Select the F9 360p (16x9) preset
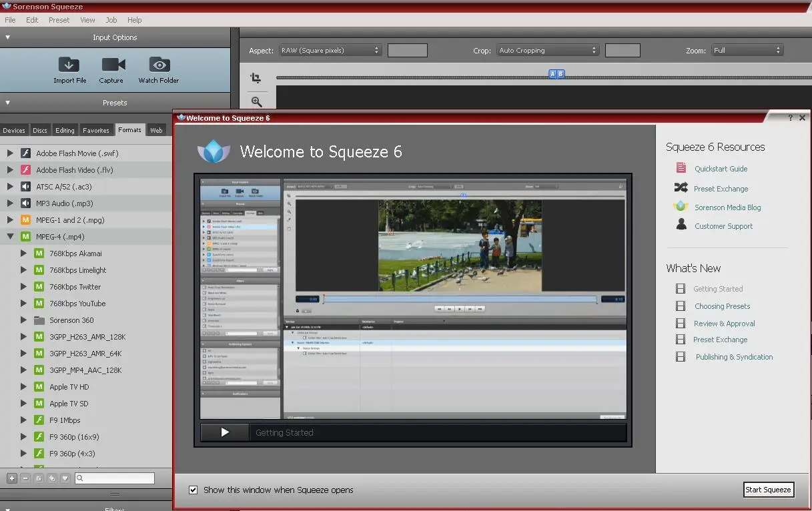812x511 pixels. [x=74, y=437]
